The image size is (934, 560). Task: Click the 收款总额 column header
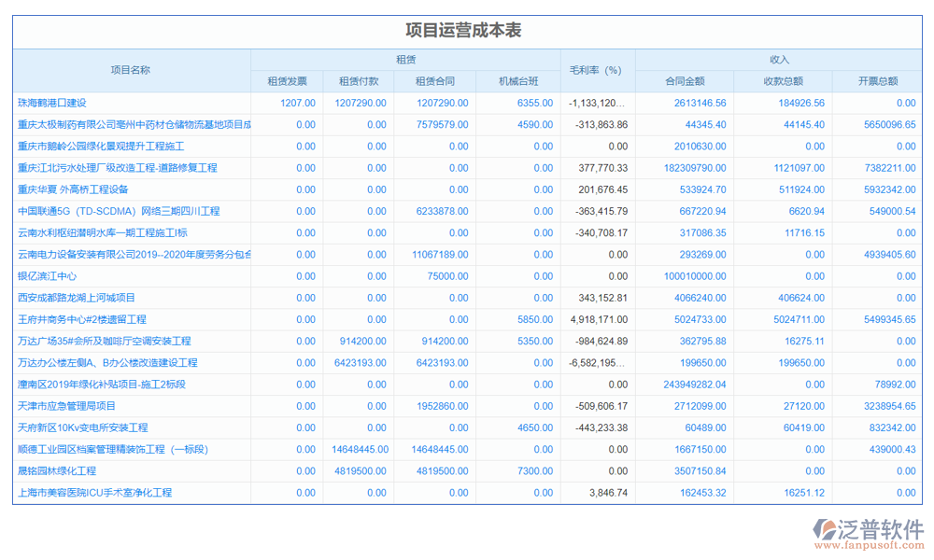[783, 81]
